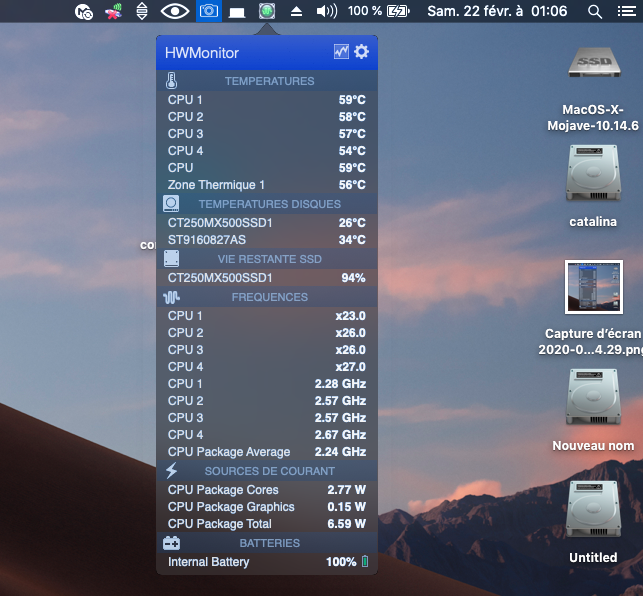Select the CPU 1 2.28 GHz row

pyautogui.click(x=267, y=384)
